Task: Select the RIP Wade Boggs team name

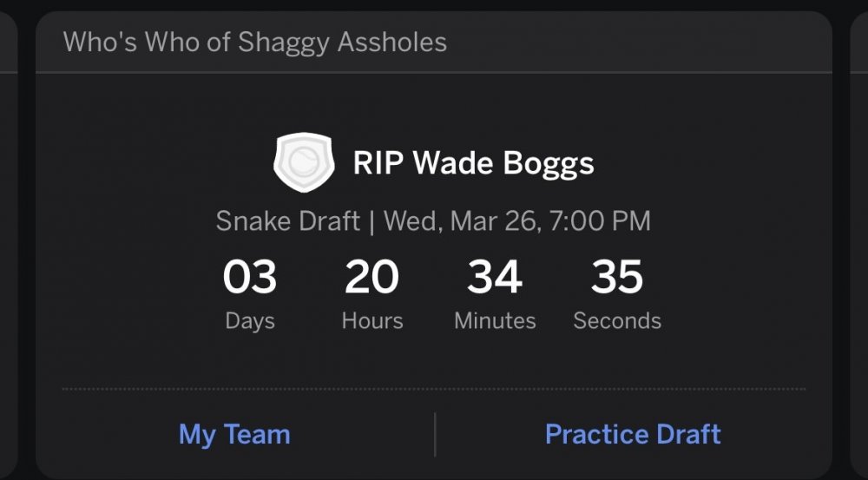Action: click(x=473, y=164)
